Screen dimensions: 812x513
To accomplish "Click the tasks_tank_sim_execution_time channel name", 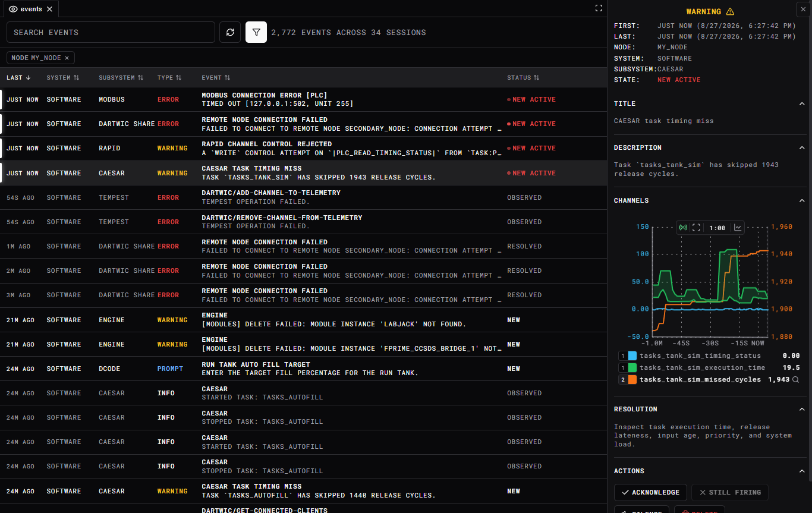I will [702, 367].
